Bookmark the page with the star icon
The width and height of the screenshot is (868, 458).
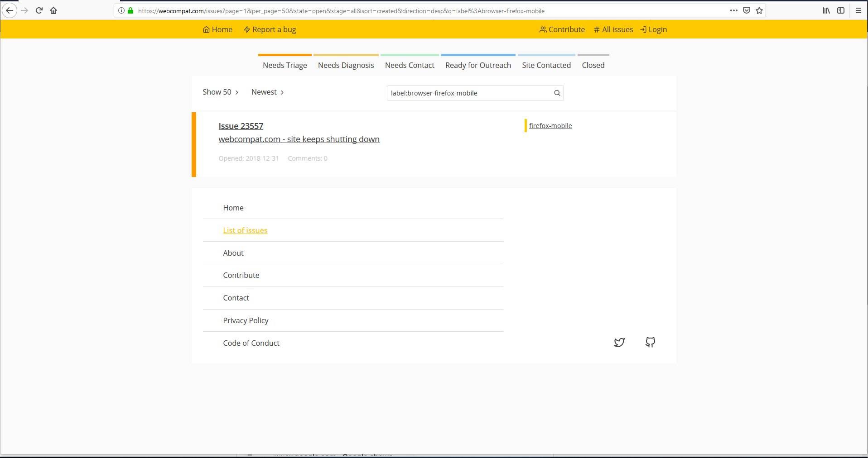tap(759, 10)
